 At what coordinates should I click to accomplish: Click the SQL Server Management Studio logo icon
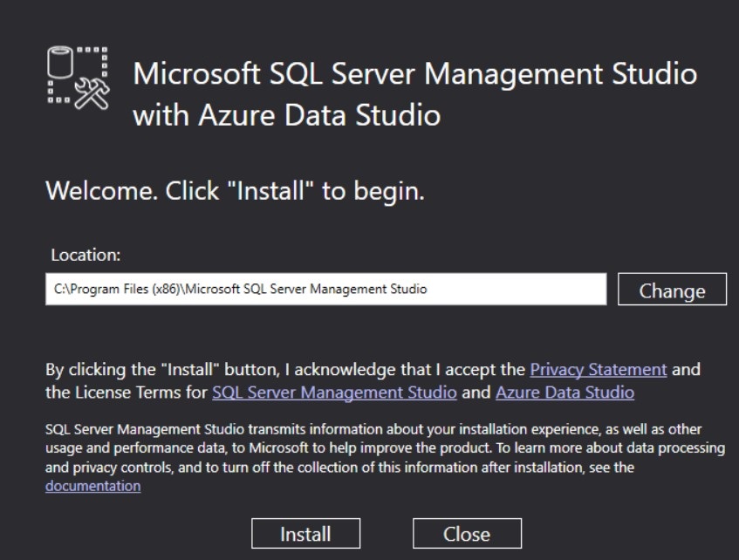coord(79,78)
